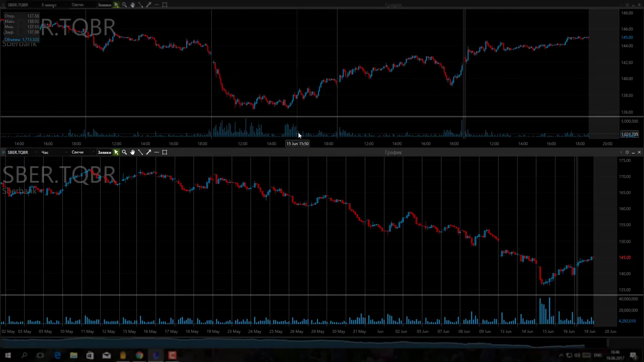Select the magnifier zoom tool in lower chart
Screen dimensions: 644x362
[124, 152]
